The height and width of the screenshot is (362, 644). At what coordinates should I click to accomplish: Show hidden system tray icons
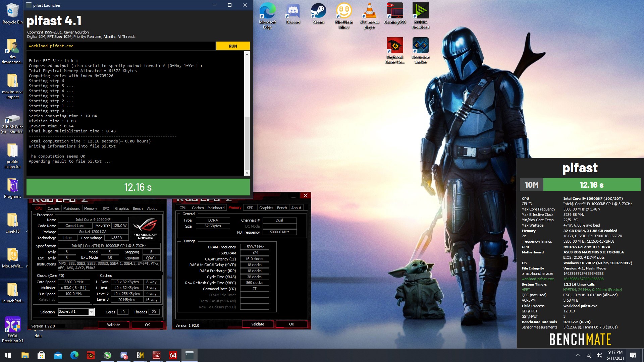578,355
